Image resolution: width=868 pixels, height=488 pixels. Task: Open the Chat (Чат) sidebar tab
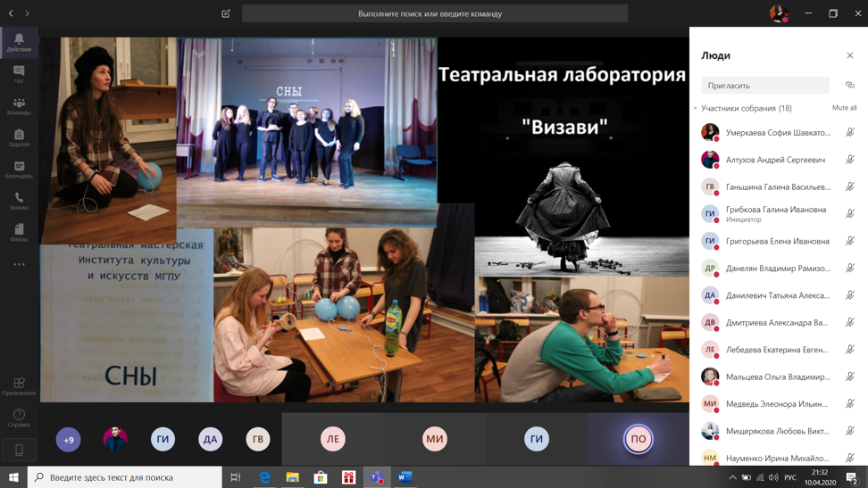pos(19,74)
